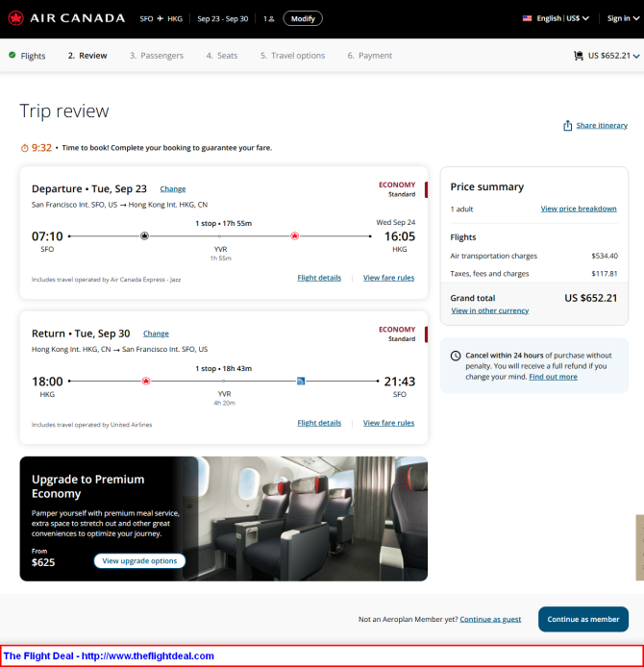This screenshot has height=667, width=644.
Task: Change the departure flight
Action: pyautogui.click(x=173, y=189)
